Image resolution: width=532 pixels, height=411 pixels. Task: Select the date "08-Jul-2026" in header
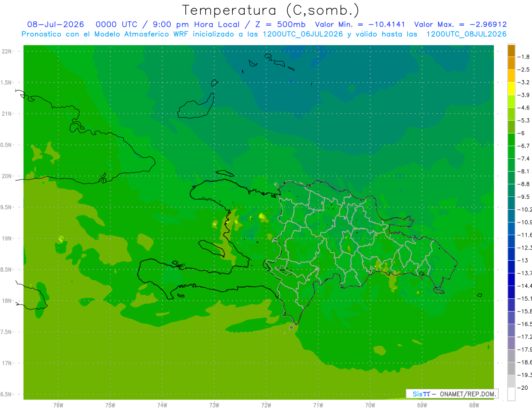(x=55, y=24)
